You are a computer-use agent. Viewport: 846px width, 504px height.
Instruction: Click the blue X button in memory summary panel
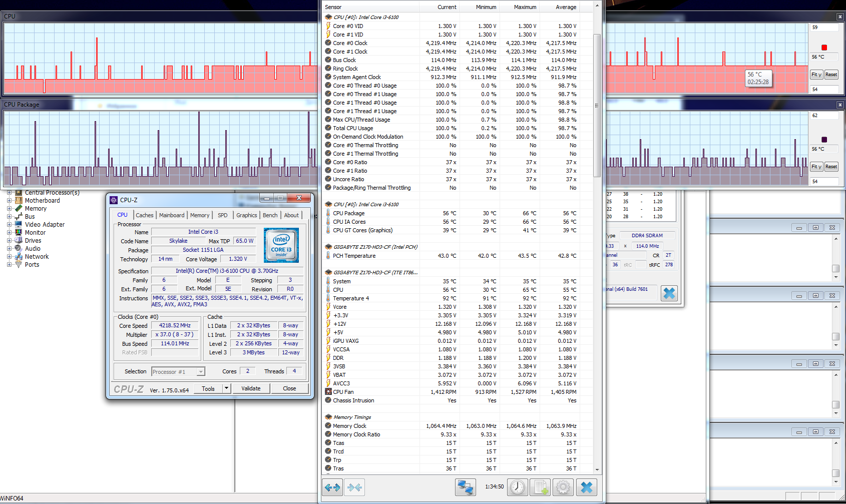(669, 293)
